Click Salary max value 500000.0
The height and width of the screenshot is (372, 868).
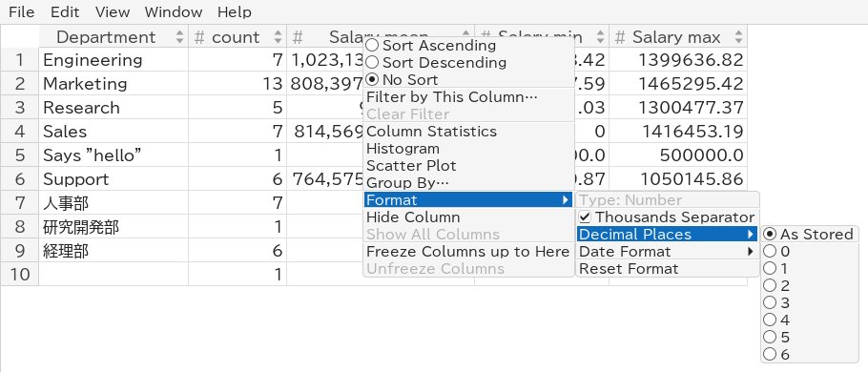click(x=678, y=155)
